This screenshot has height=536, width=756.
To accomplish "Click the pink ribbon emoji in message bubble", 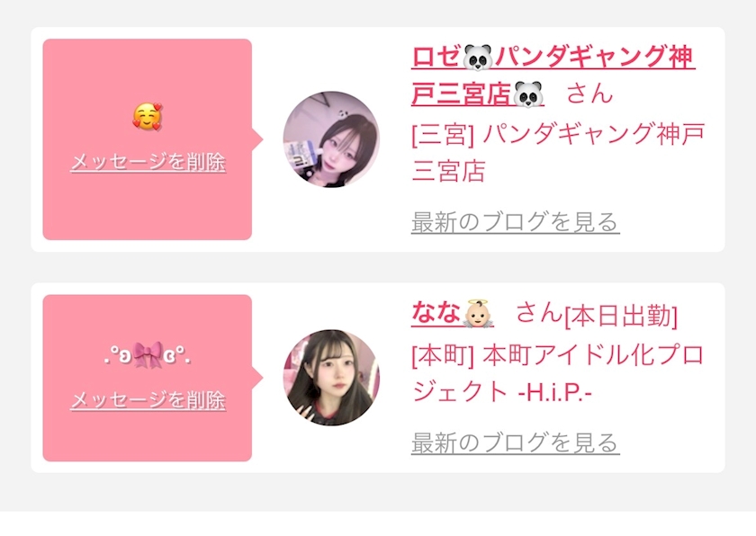I will click(148, 355).
